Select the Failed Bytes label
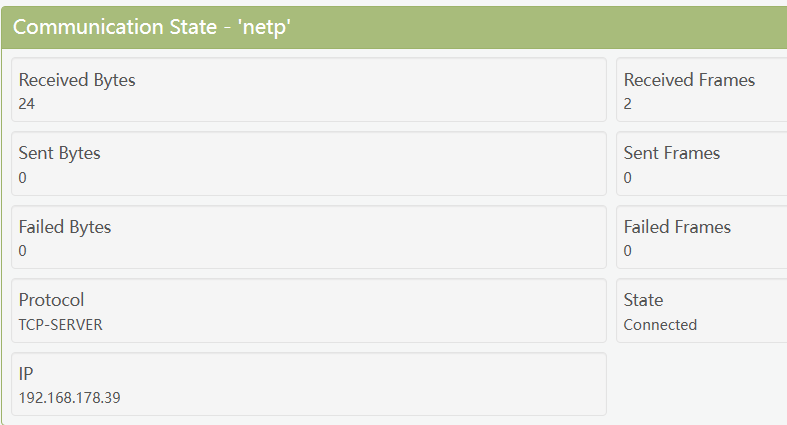787x425 pixels. pyautogui.click(x=65, y=227)
